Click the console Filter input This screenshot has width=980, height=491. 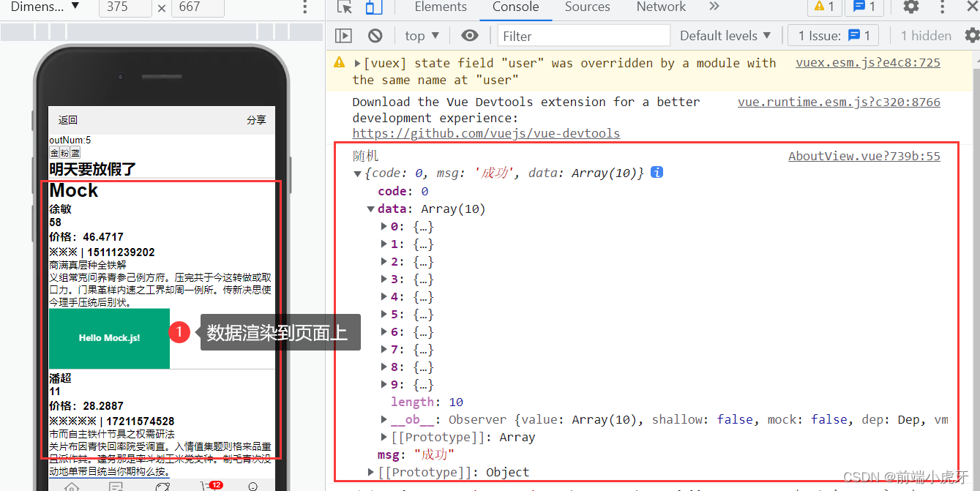coord(583,35)
